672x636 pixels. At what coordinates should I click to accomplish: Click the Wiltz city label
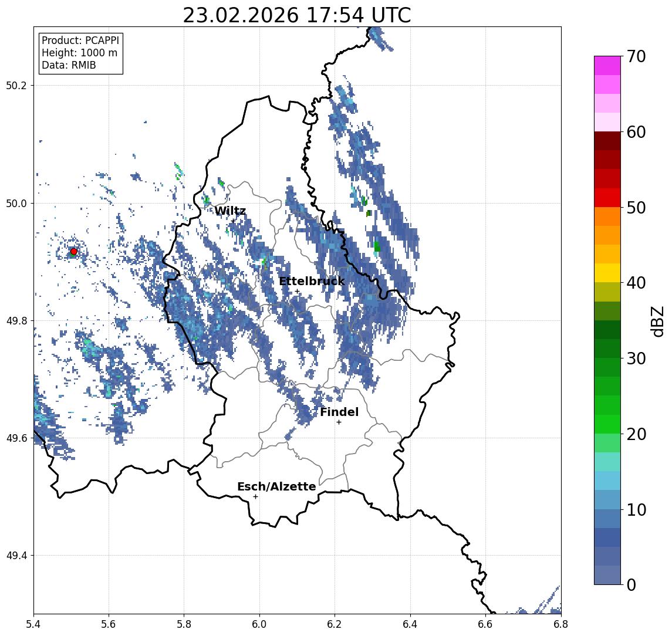230,211
